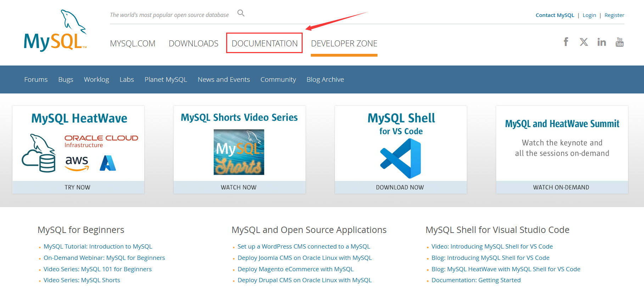Open Planet MySQL in the navigation bar

(166, 80)
